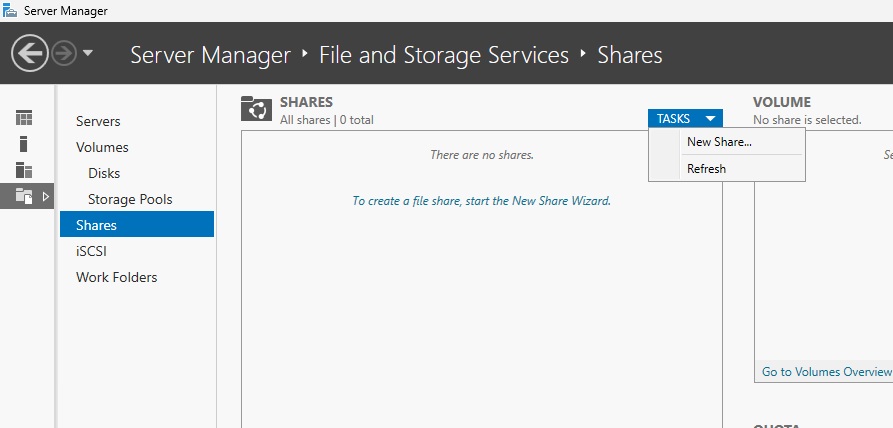Image resolution: width=893 pixels, height=428 pixels.
Task: Open Volumes in the navigation pane
Action: [102, 147]
